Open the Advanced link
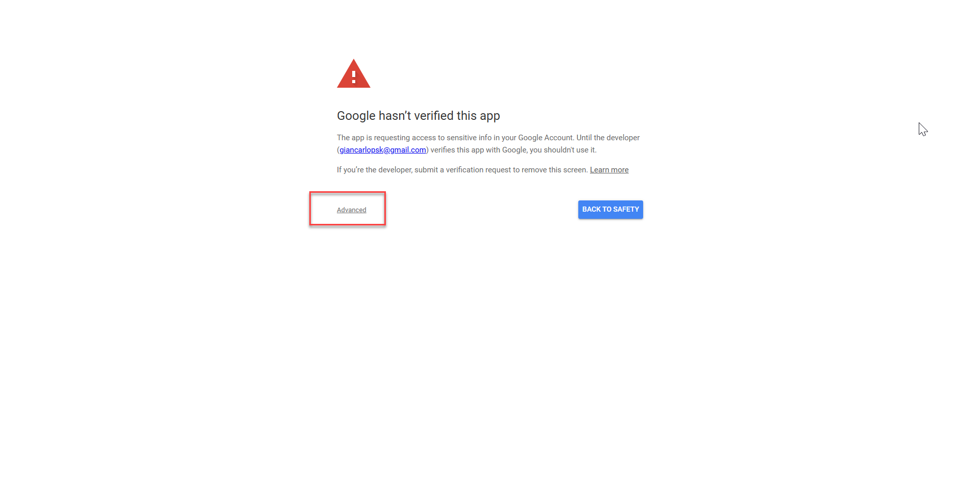 (351, 210)
